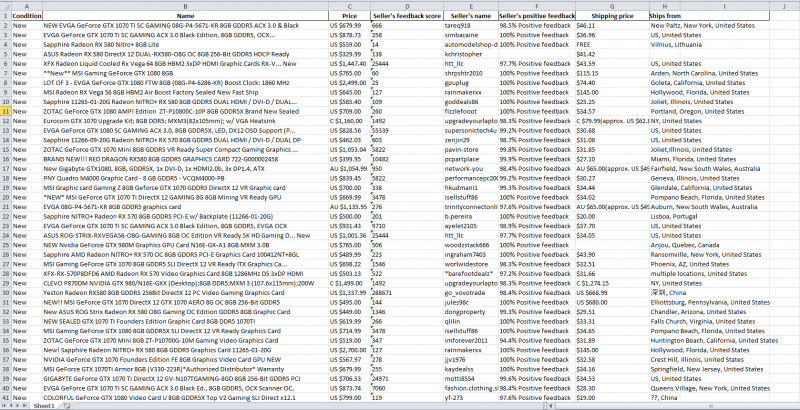Select '97.2% Positive feedback' cell
800x410 pixels.
[537, 273]
